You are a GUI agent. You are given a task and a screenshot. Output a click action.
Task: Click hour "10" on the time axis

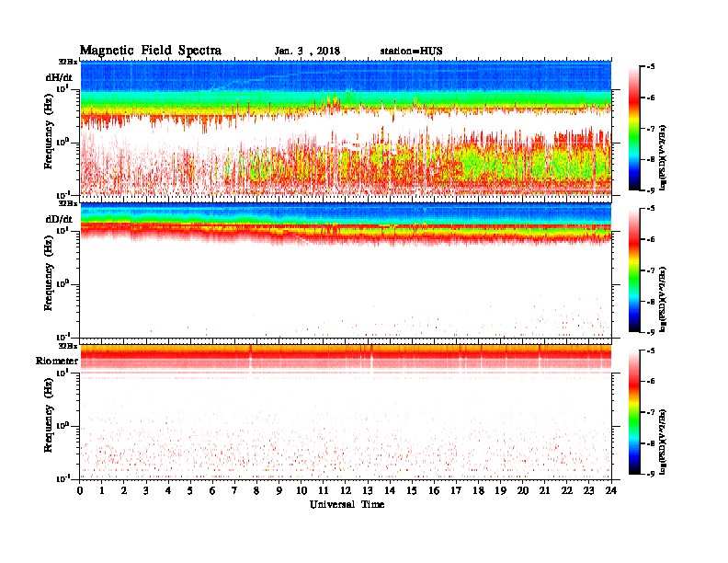coord(301,490)
